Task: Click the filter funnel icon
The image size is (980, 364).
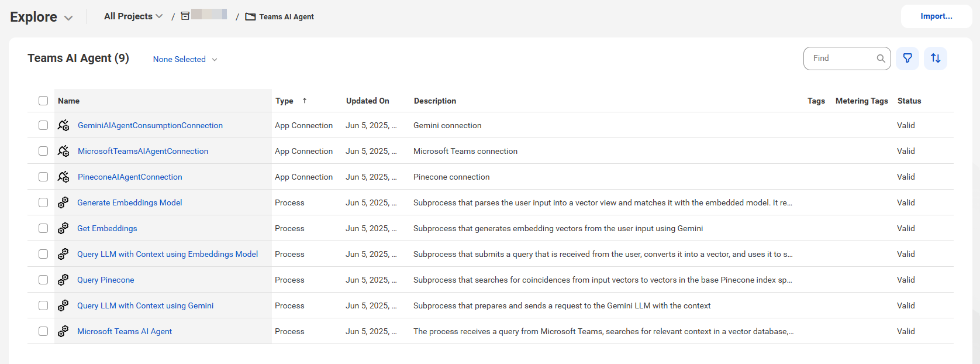Action: click(907, 59)
